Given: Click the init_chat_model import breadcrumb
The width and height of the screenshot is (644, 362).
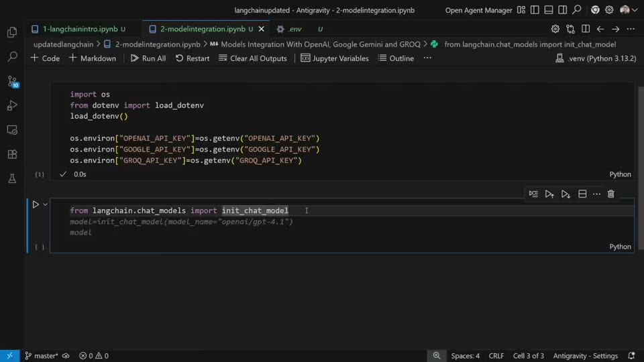Looking at the screenshot, I should click(x=524, y=44).
